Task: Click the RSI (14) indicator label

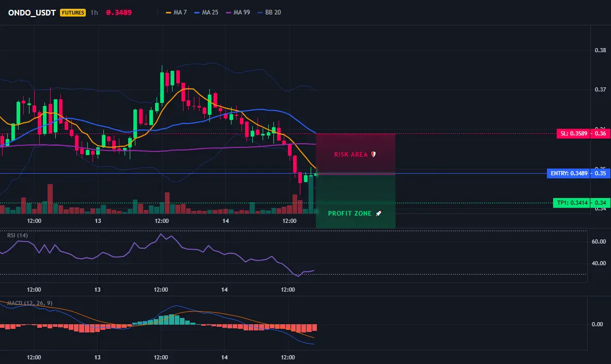Action: click(x=18, y=235)
